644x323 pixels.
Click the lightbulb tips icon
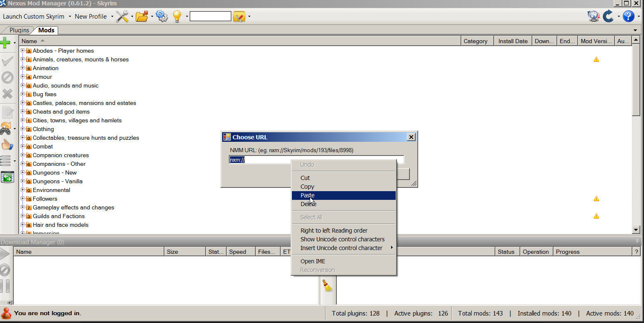(177, 17)
